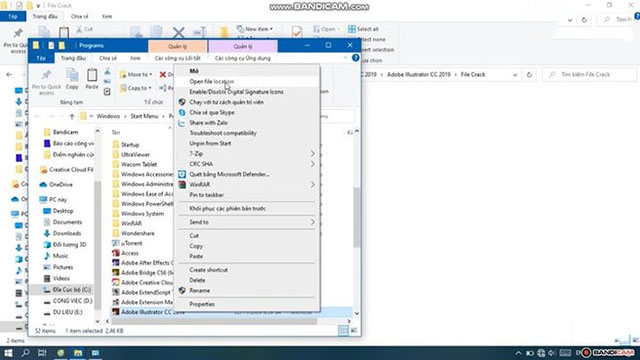This screenshot has width=640, height=360.
Task: Switch to details view icon in status bar
Action: pyautogui.click(x=343, y=331)
